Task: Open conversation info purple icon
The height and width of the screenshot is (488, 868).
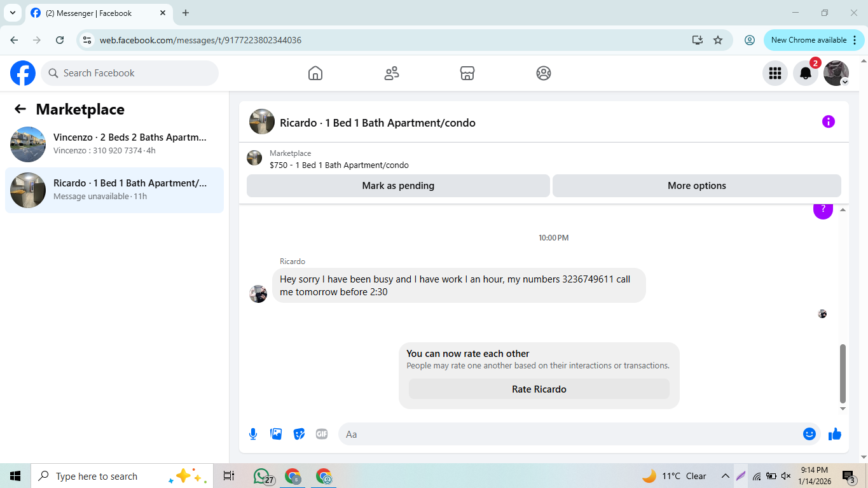Action: click(x=828, y=122)
